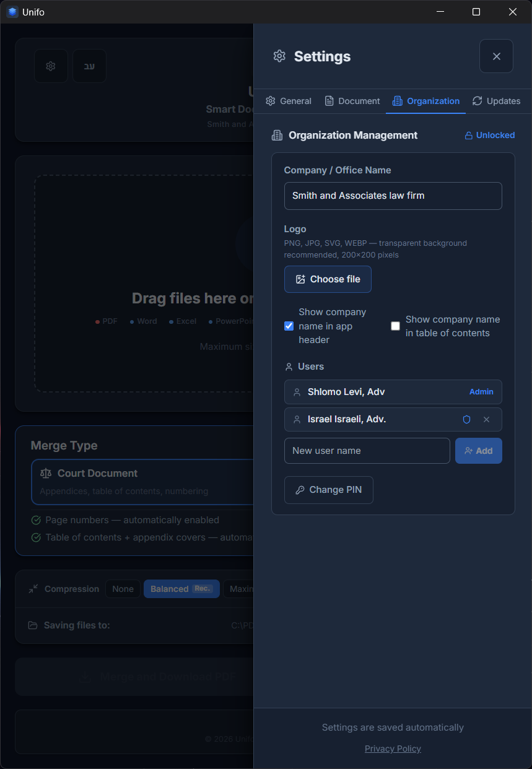Uncheck Show company name in app header
The image size is (532, 769).
pos(289,326)
